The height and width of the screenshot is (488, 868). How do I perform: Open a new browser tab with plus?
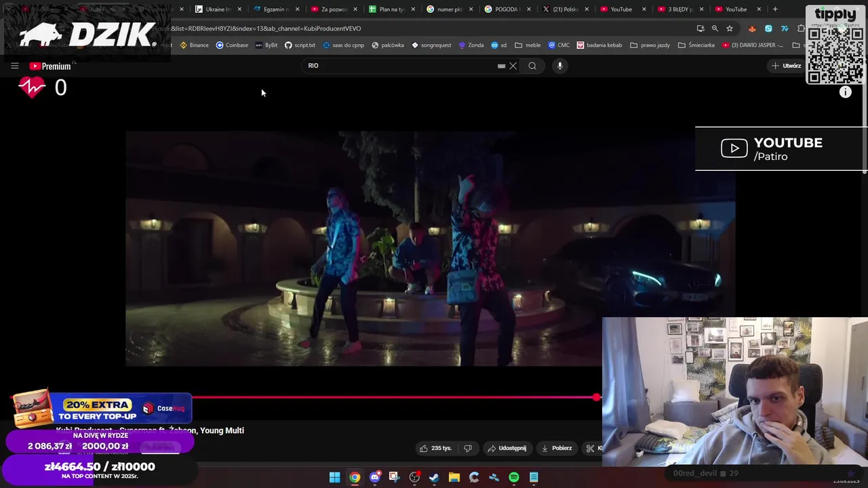pyautogui.click(x=775, y=9)
